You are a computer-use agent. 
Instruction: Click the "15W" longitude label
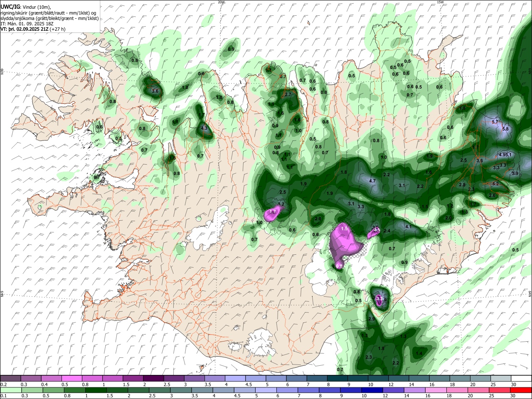coord(440,2)
